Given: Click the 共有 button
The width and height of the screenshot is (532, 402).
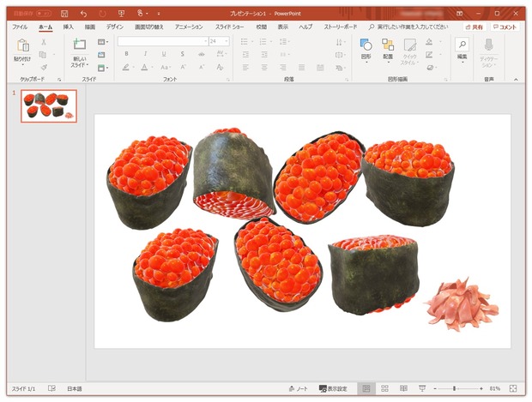Looking at the screenshot, I should (x=475, y=27).
